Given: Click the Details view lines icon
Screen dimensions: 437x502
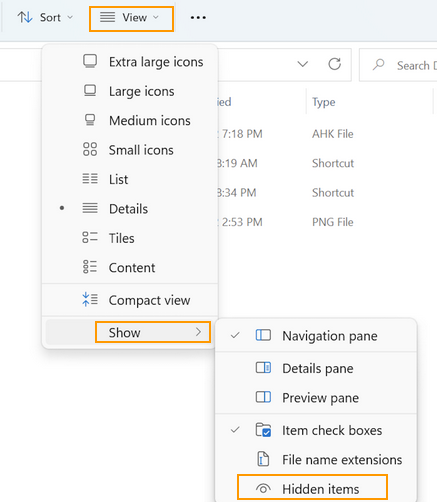Looking at the screenshot, I should (x=90, y=208).
